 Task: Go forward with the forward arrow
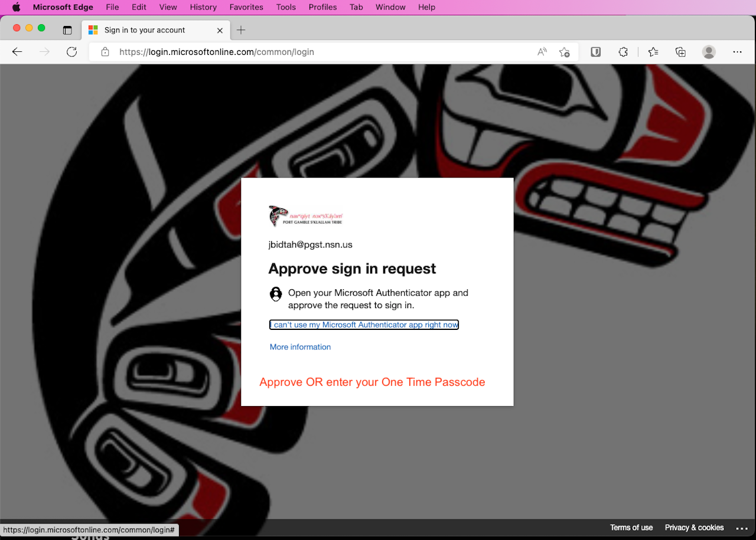44,52
